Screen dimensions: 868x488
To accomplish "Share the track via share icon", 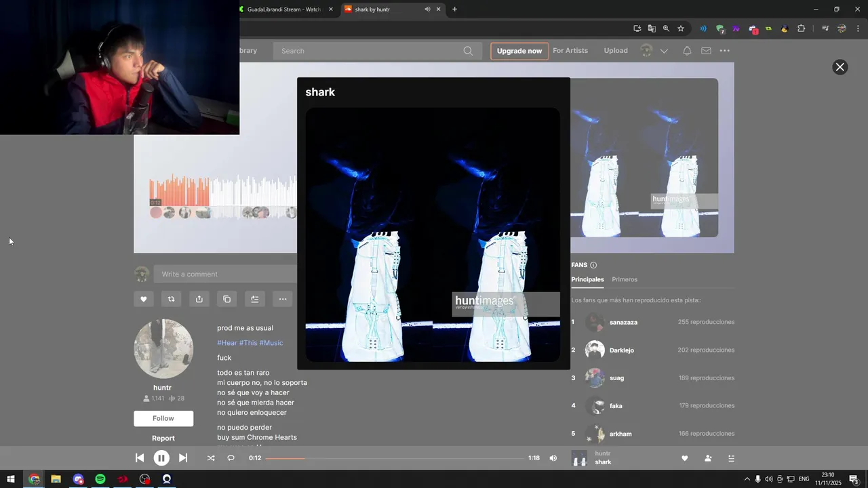I will pyautogui.click(x=199, y=299).
